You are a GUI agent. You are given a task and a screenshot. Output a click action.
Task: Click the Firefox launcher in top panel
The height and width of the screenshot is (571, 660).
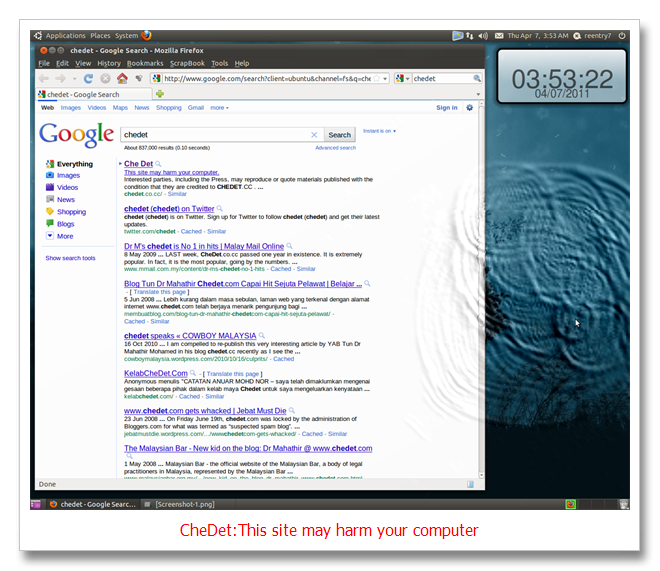tap(146, 35)
